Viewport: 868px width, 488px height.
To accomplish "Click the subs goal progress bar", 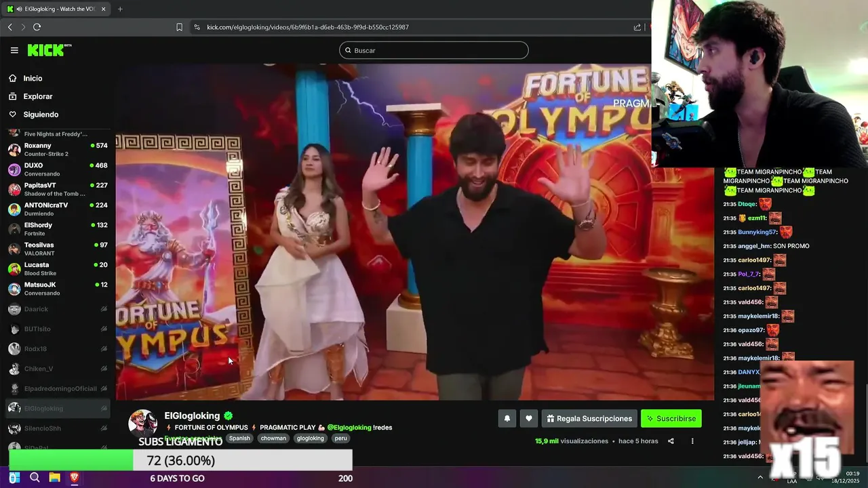I will (x=181, y=460).
